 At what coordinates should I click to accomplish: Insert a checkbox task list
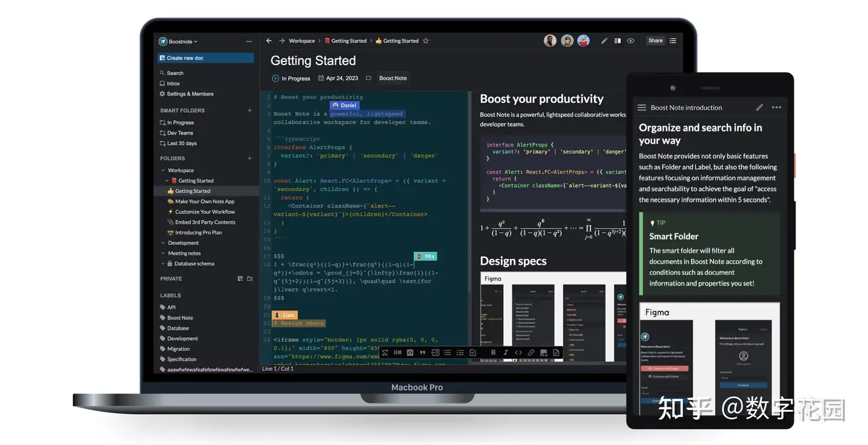473,353
